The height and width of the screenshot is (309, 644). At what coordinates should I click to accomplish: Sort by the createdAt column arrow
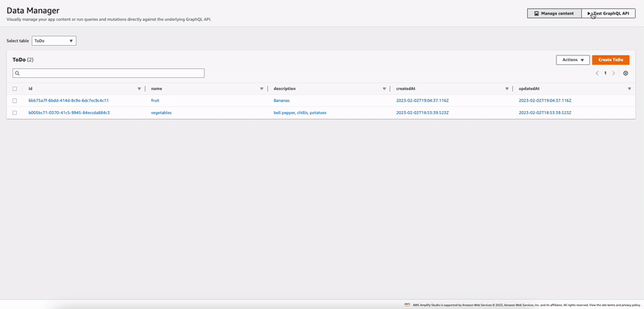pyautogui.click(x=507, y=89)
